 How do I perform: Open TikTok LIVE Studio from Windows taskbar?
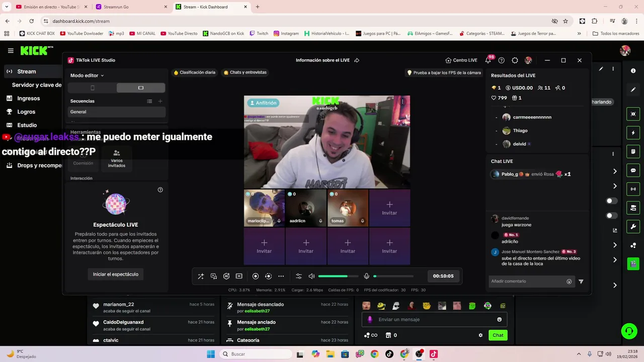click(x=434, y=354)
